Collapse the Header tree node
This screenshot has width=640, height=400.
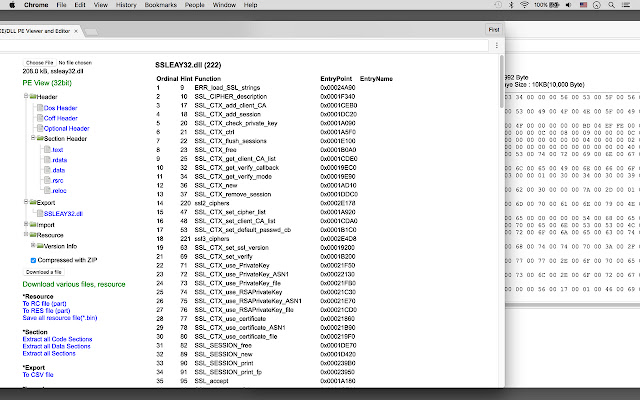pos(26,96)
